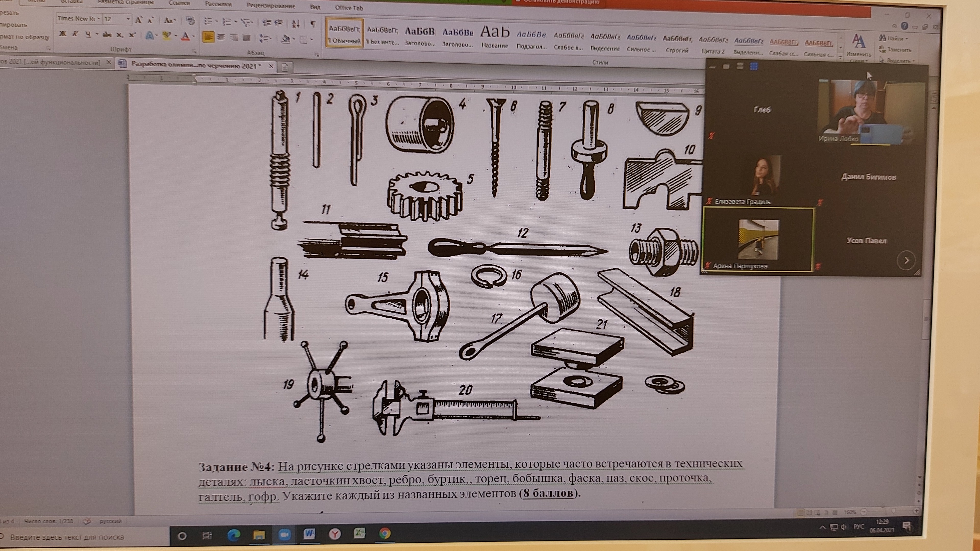
Task: Center align the text
Action: tap(221, 37)
